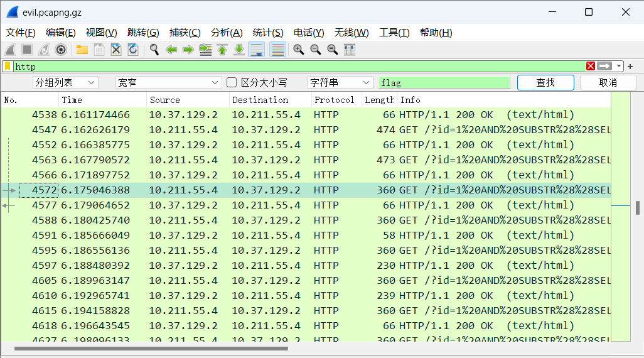
Task: Click the flag search text field
Action: [444, 82]
